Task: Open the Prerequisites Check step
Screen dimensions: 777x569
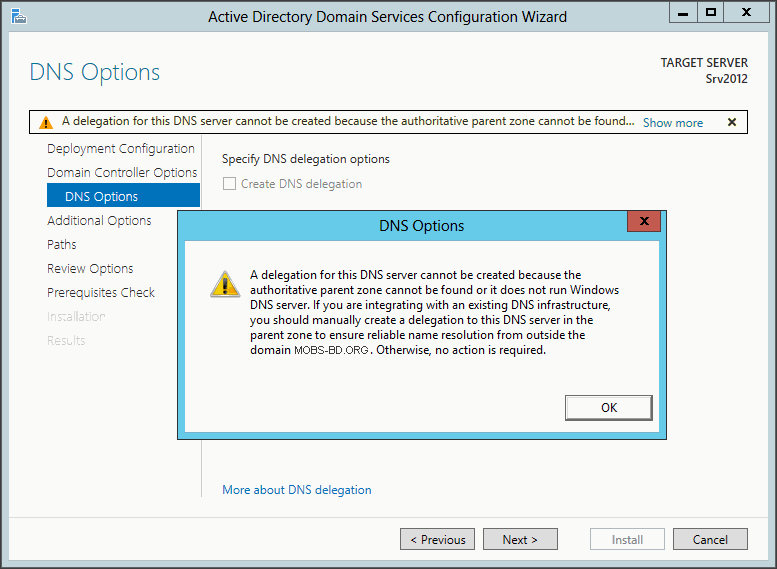Action: (x=101, y=292)
